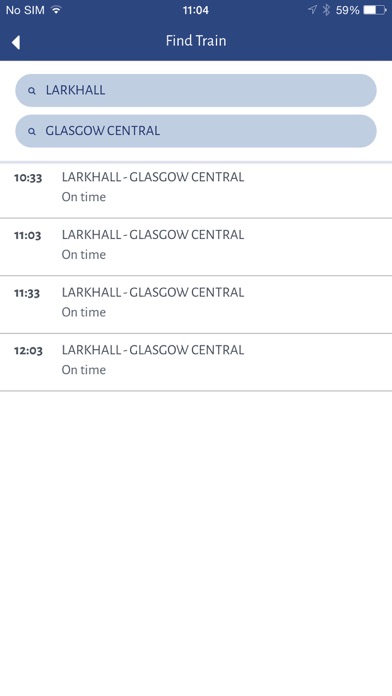The image size is (392, 696).
Task: Tap the location arrow status icon
Action: [x=313, y=10]
